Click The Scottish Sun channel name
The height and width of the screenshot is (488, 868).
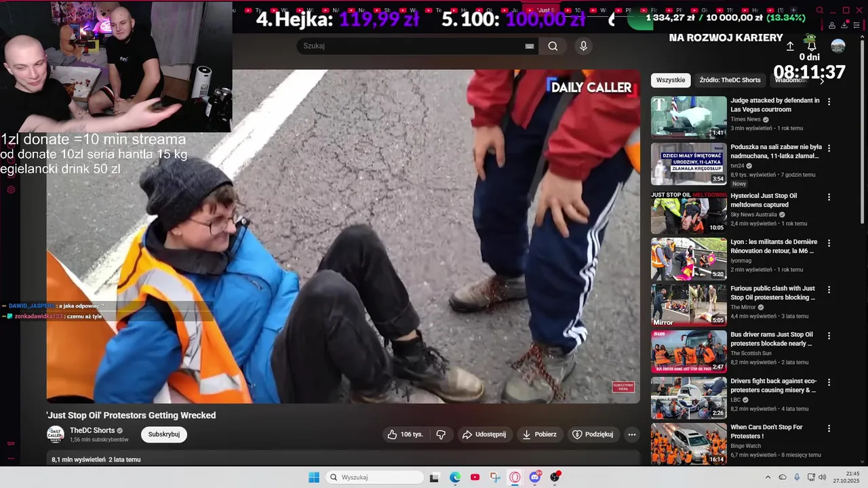point(751,353)
